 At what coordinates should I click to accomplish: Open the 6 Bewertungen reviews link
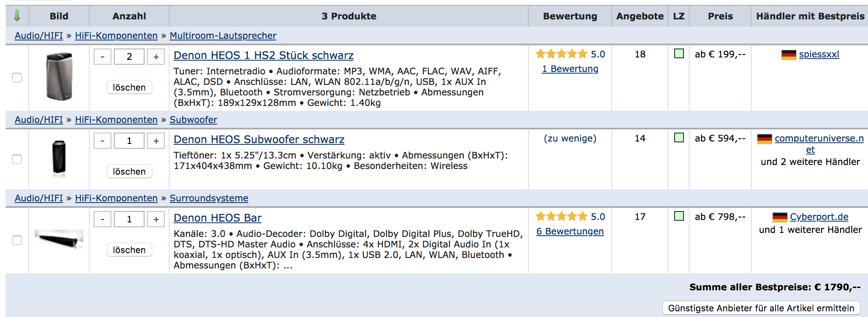[x=570, y=231]
